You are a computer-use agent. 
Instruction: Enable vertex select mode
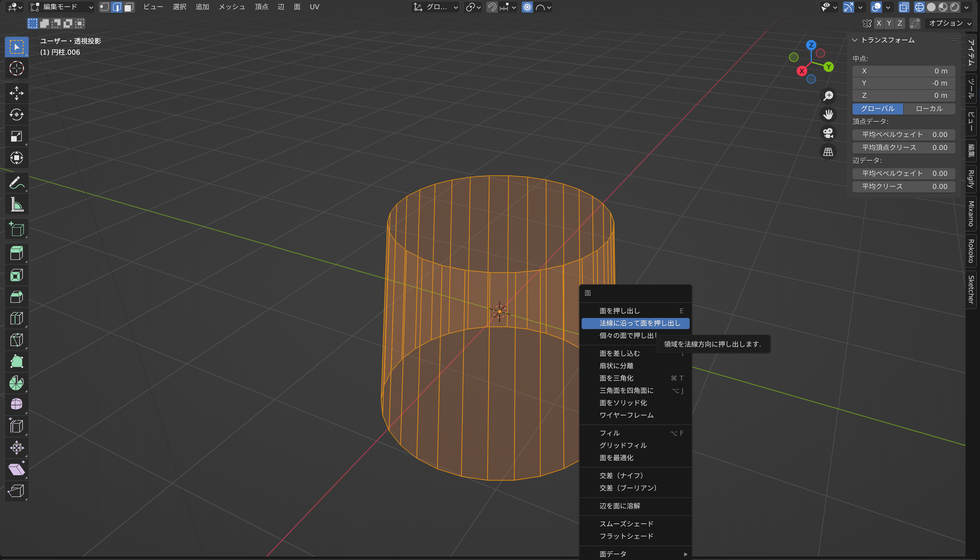(105, 7)
